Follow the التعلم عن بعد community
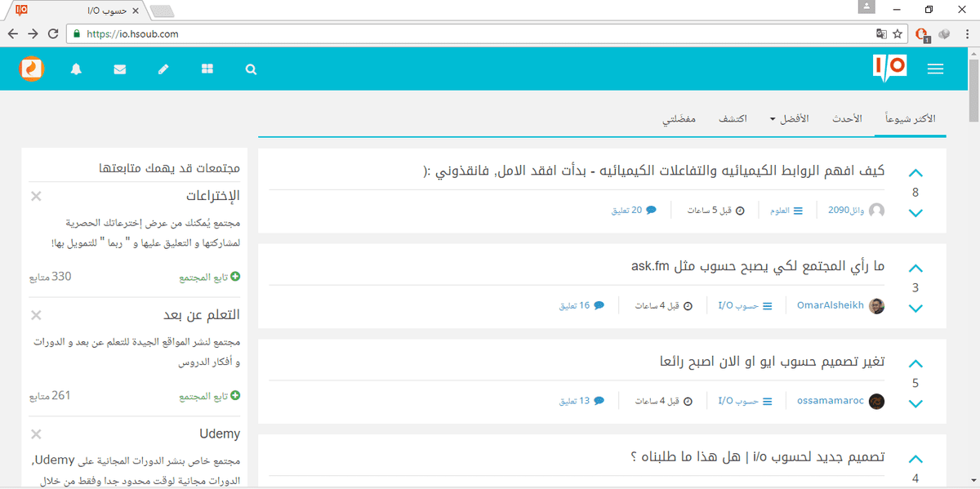Screen dimensions: 980x489 (210, 396)
